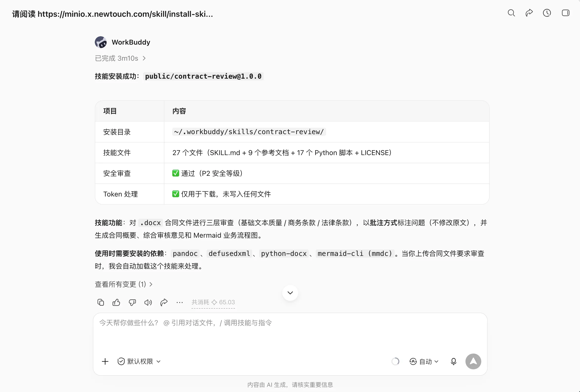
Task: Dislike the reply with thumbs down
Action: coord(132,302)
